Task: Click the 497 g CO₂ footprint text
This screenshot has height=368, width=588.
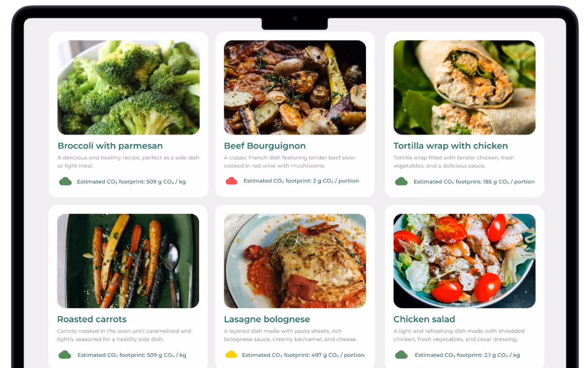Action: coord(303,355)
